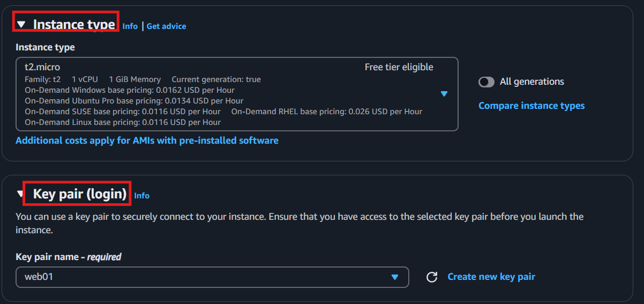Open Compare instance types link
The image size is (644, 304).
(x=531, y=106)
